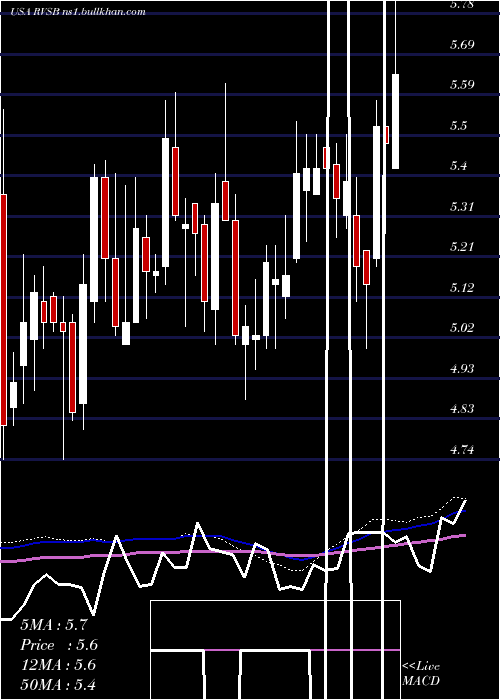The width and height of the screenshot is (500, 700).
Task: Click the 5.02 price axis label
Action: pyautogui.click(x=462, y=328)
